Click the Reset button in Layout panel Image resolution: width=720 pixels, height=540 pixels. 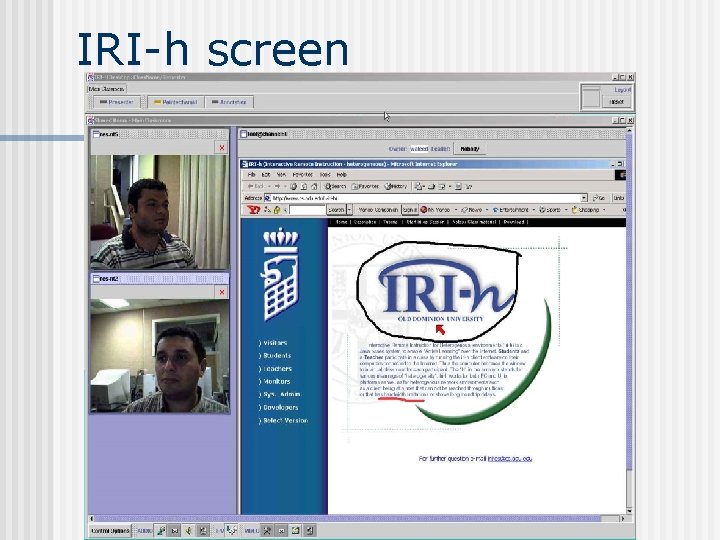coord(616,102)
